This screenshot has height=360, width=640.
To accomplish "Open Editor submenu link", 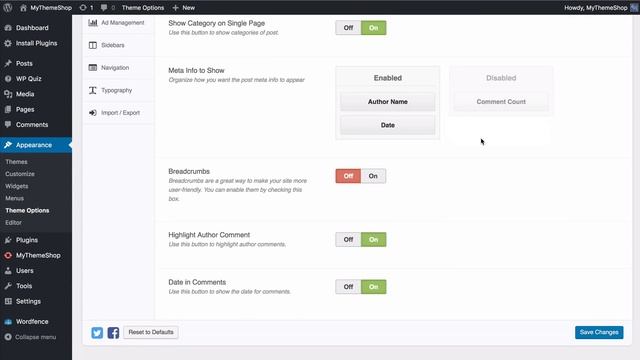I will (13, 223).
